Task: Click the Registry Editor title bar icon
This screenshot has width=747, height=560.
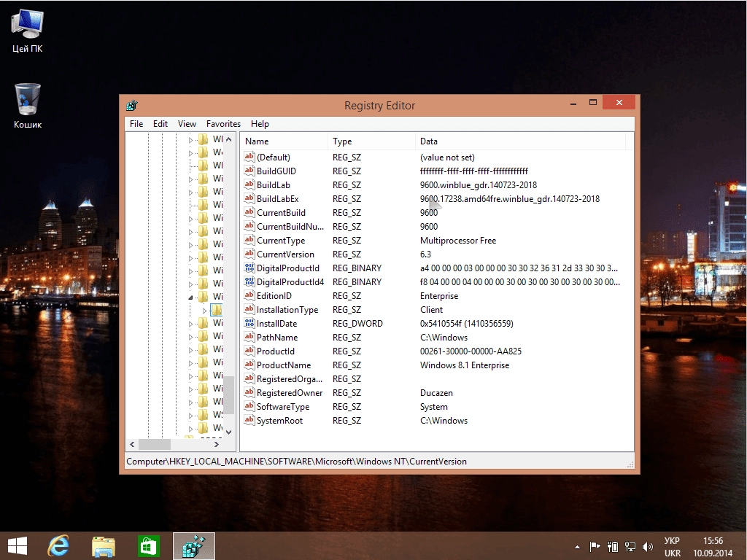Action: click(132, 105)
